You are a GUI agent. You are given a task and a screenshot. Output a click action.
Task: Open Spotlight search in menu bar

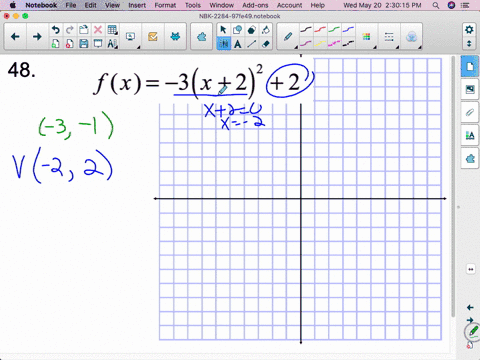point(436,5)
